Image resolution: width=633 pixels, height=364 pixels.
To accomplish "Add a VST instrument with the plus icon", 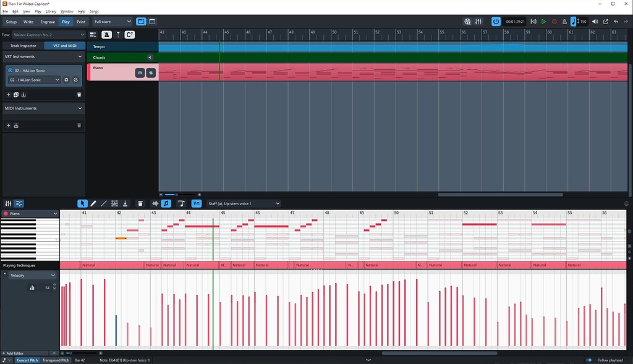I will pyautogui.click(x=8, y=95).
